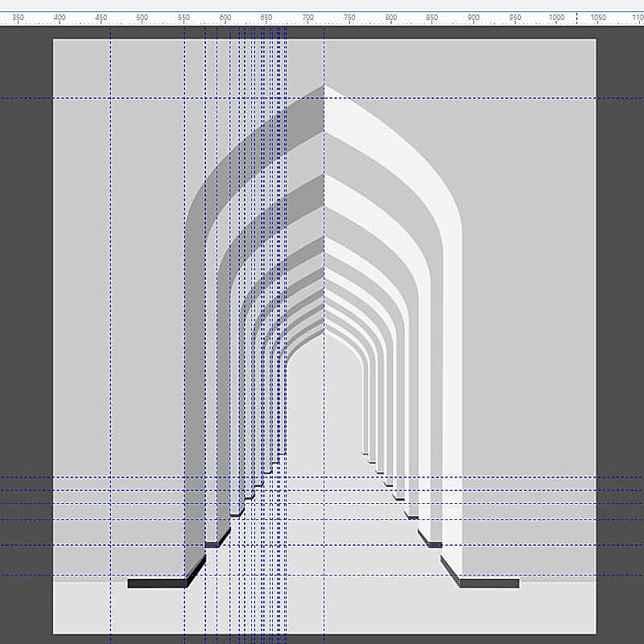Viewport: 644px width, 644px height.
Task: Click the dark base of the front-left pillar
Action: pos(156,583)
